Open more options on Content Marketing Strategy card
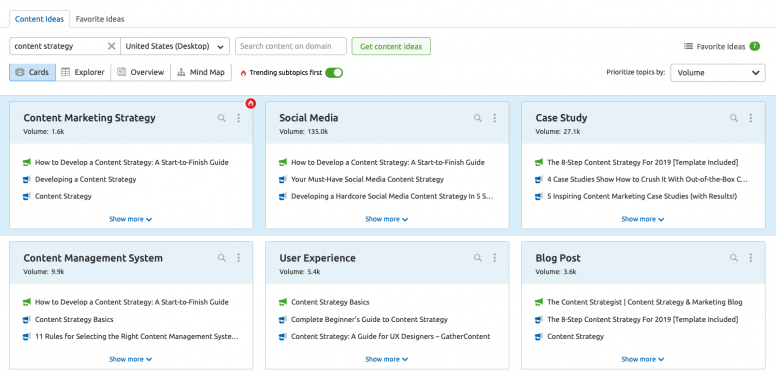The height and width of the screenshot is (379, 776). tap(239, 118)
